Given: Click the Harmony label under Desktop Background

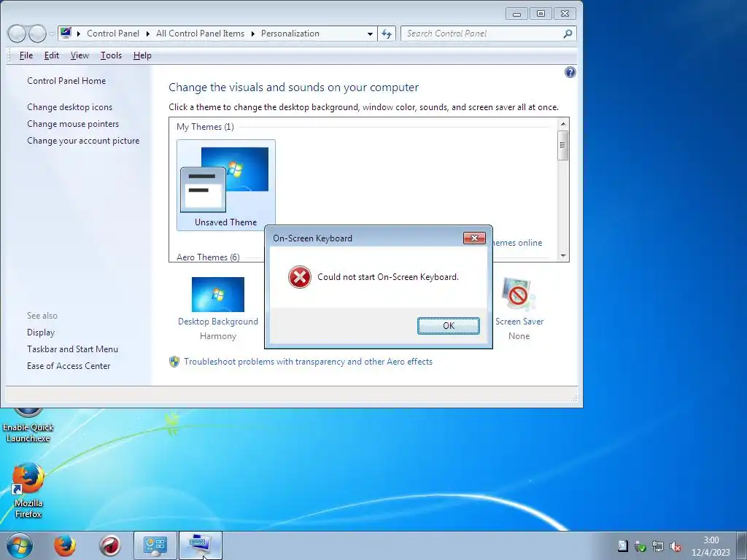Looking at the screenshot, I should coord(217,336).
